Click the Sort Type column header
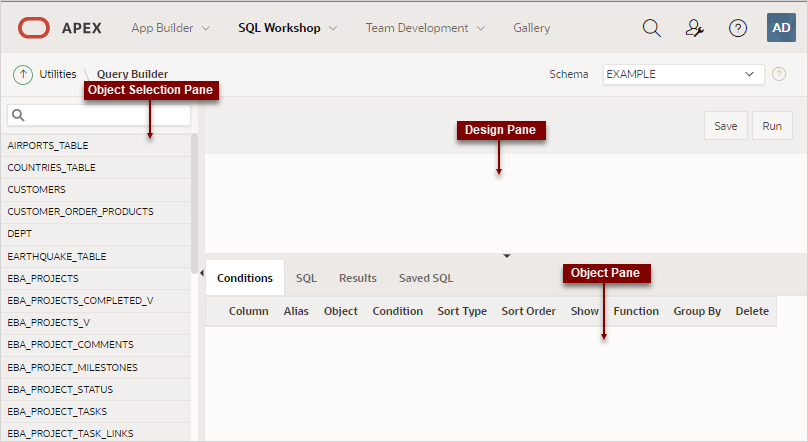The height and width of the screenshot is (442, 808). (x=462, y=311)
